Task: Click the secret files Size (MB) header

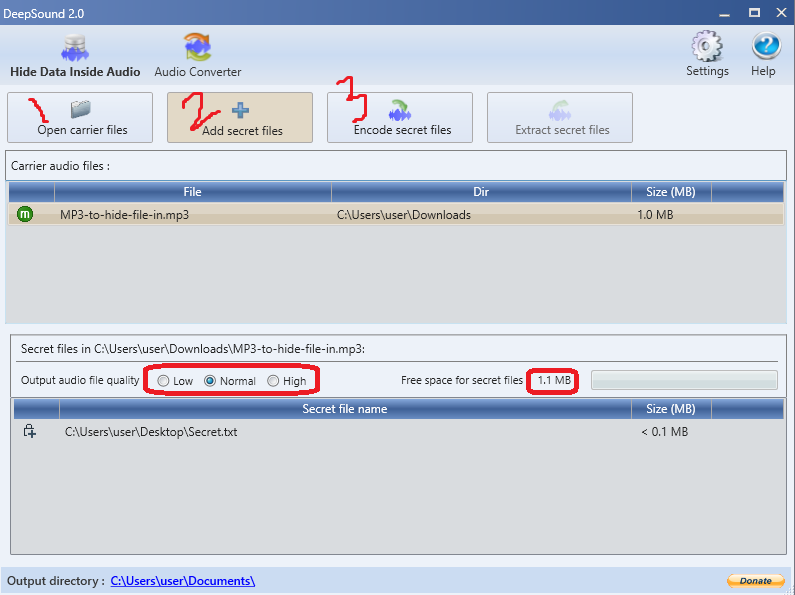Action: coord(671,409)
